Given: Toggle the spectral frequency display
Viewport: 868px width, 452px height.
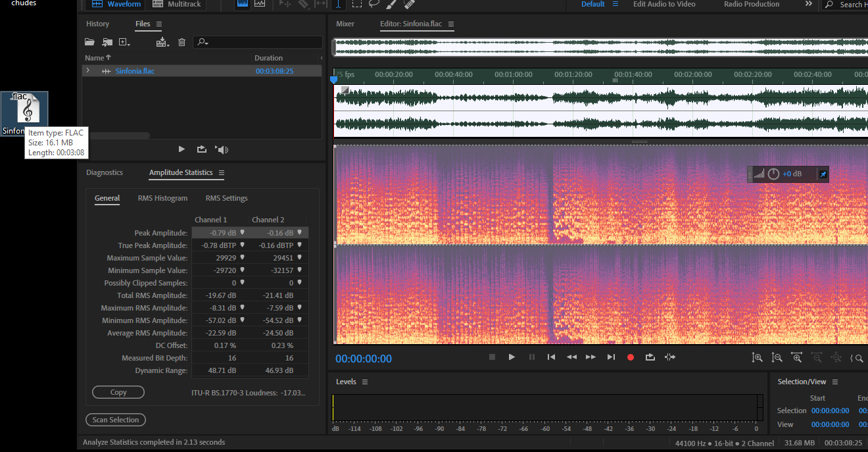Looking at the screenshot, I should [242, 4].
